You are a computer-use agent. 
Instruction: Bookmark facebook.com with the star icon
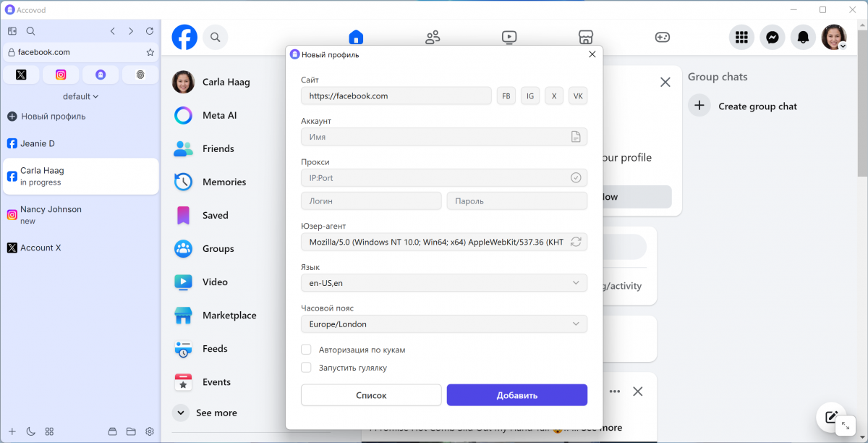150,52
